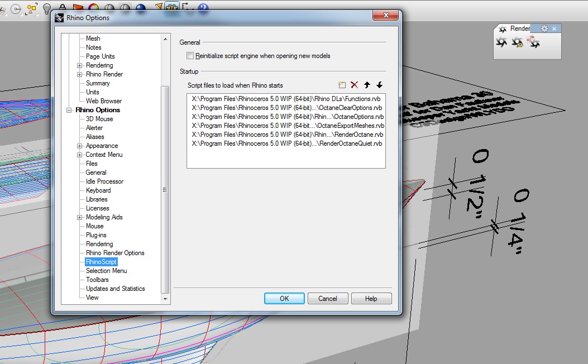The image size is (588, 364).
Task: Collapse the Rhino Options tree node
Action: 69,110
